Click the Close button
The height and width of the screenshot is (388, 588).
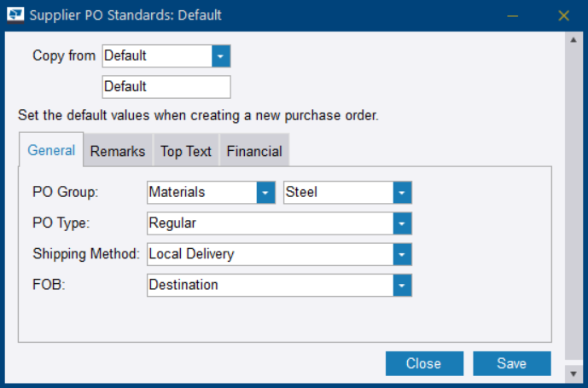pos(424,363)
